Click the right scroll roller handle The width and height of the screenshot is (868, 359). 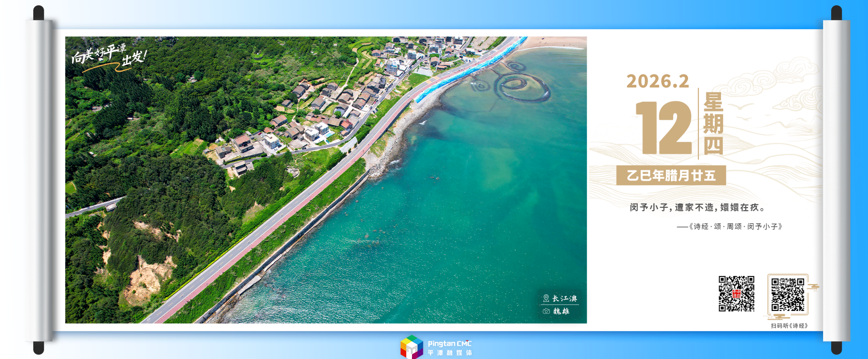tap(836, 180)
